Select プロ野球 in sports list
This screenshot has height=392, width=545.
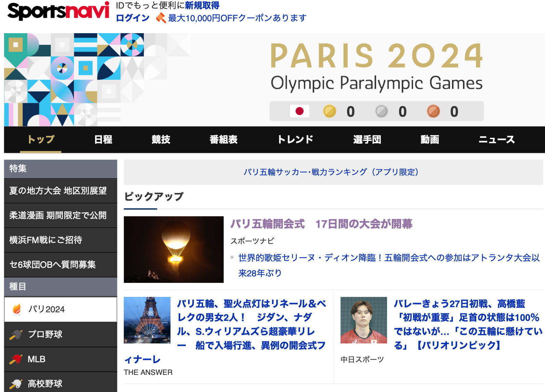click(61, 335)
